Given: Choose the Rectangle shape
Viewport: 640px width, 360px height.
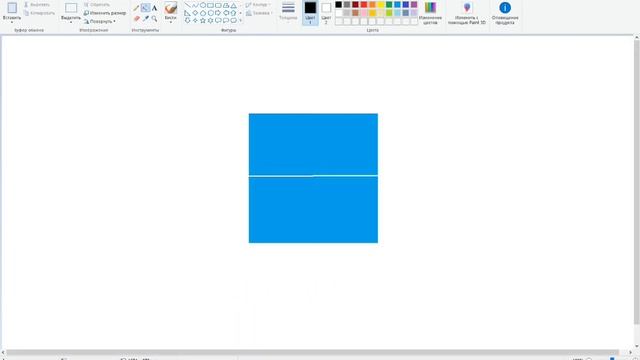Looking at the screenshot, I should pos(211,5).
